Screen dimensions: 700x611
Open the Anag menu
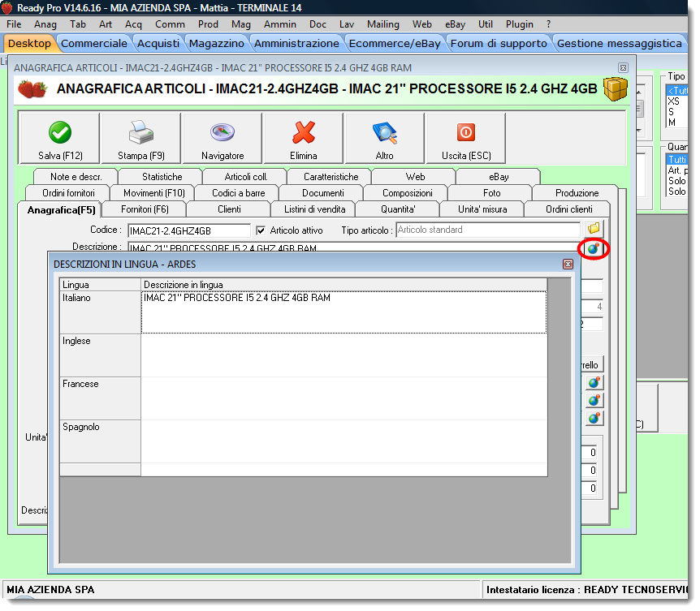point(45,24)
